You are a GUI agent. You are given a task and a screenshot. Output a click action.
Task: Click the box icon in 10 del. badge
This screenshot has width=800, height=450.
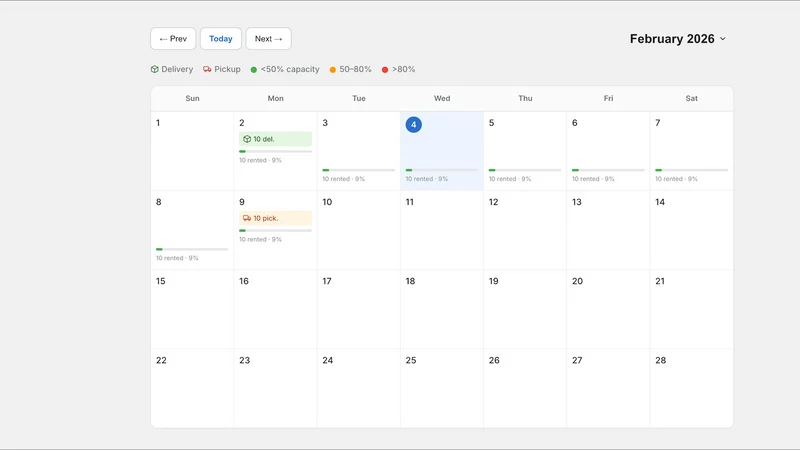pos(247,139)
